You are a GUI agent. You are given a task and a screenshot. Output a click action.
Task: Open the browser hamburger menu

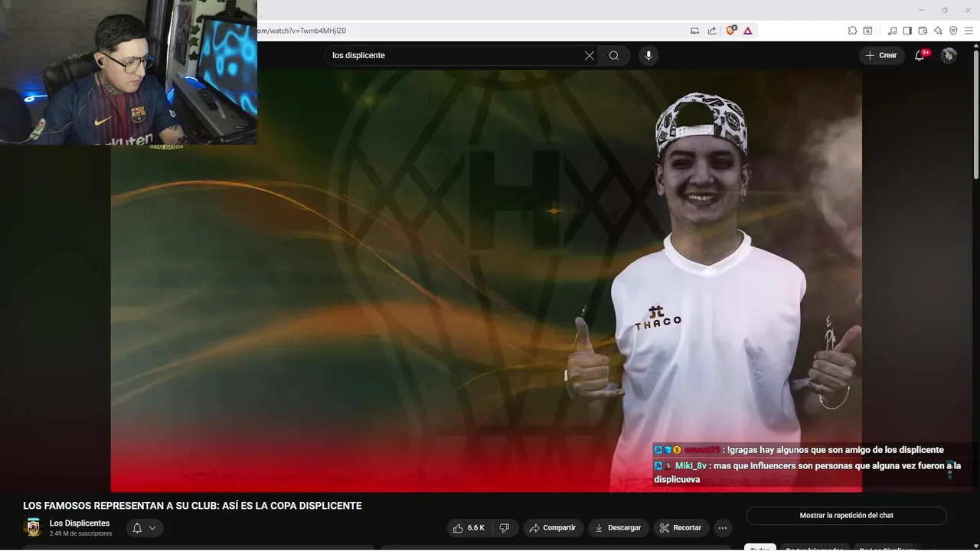point(969,31)
